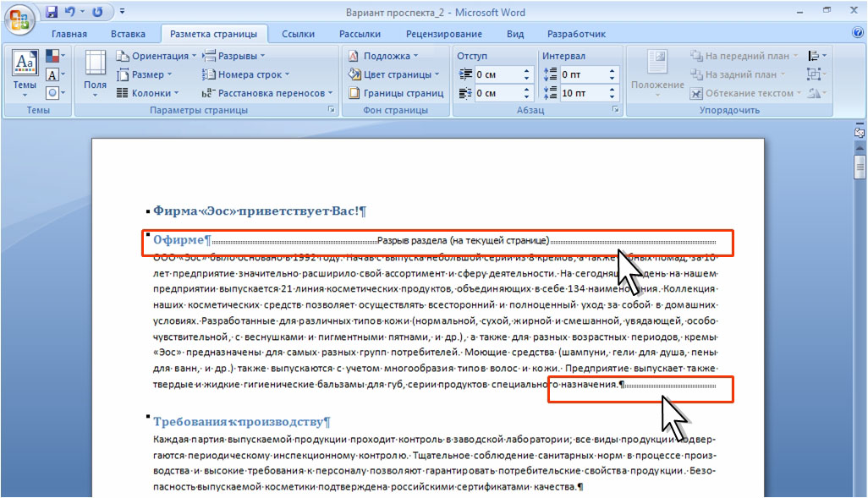868x498 pixels.
Task: Open the Поля margins menu
Action: (x=96, y=74)
